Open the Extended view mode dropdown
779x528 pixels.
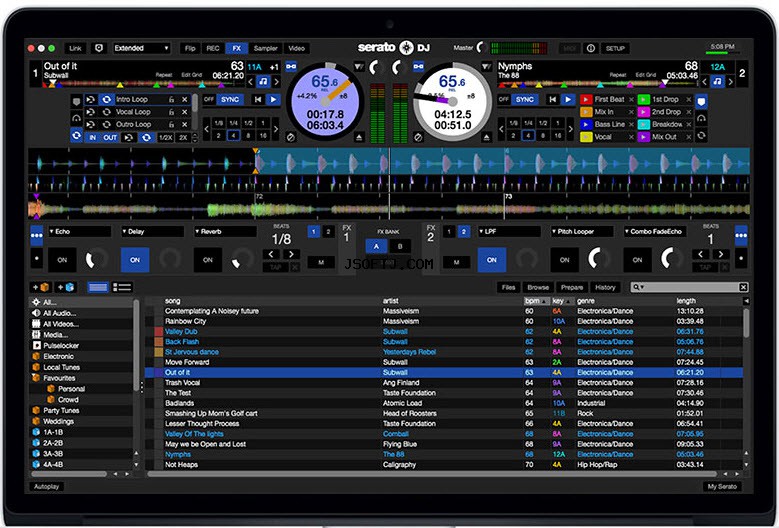[142, 48]
